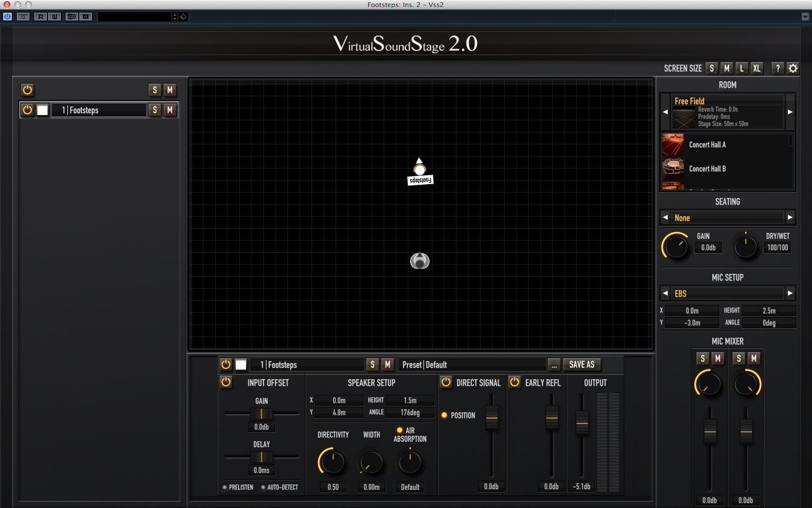Disable the Air Absorption option

[399, 430]
